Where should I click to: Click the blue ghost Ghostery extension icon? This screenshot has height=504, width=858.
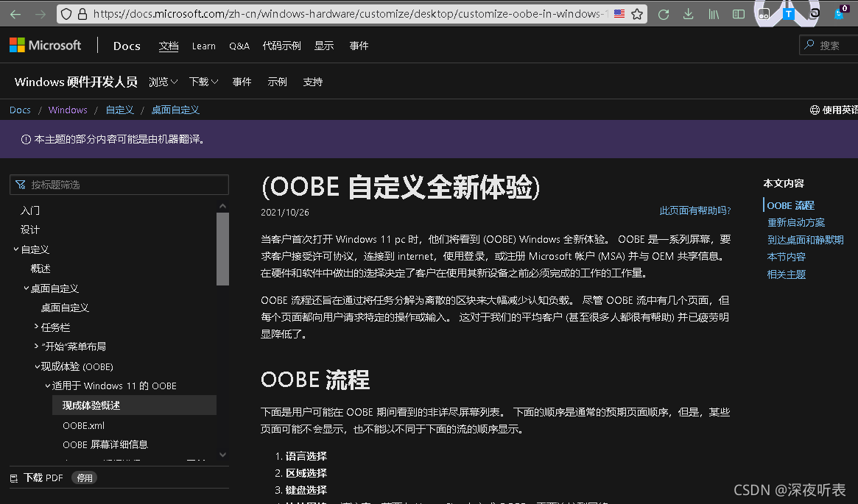[839, 13]
